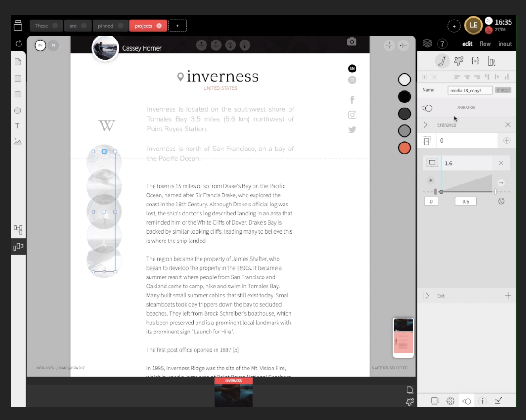The width and height of the screenshot is (526, 420).
Task: Switch to the edit mode tab
Action: (x=467, y=44)
